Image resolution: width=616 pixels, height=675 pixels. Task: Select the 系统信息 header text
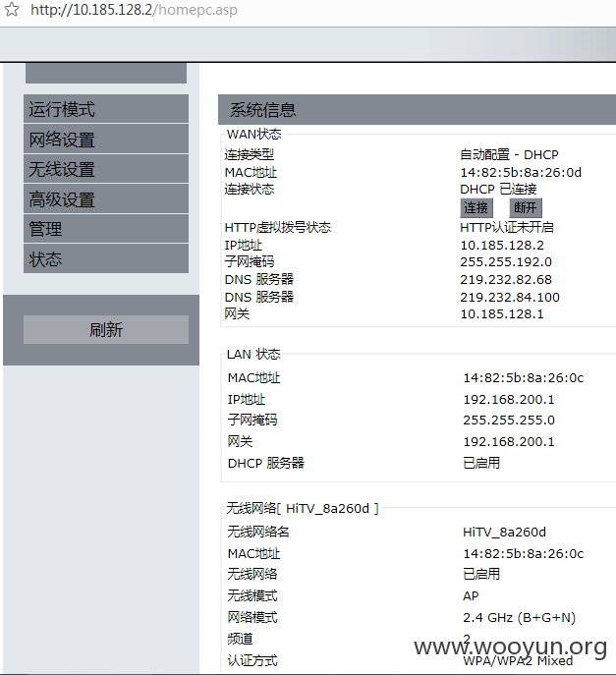click(x=262, y=110)
